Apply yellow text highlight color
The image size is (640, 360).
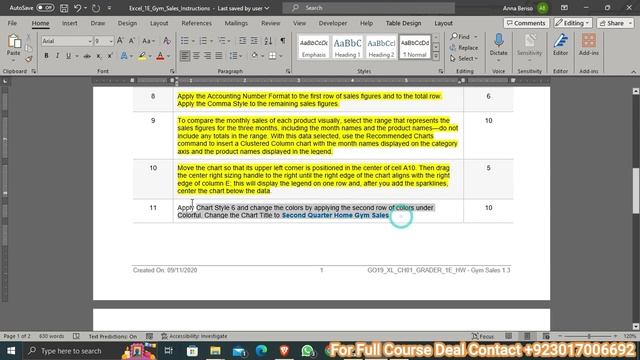pyautogui.click(x=142, y=56)
